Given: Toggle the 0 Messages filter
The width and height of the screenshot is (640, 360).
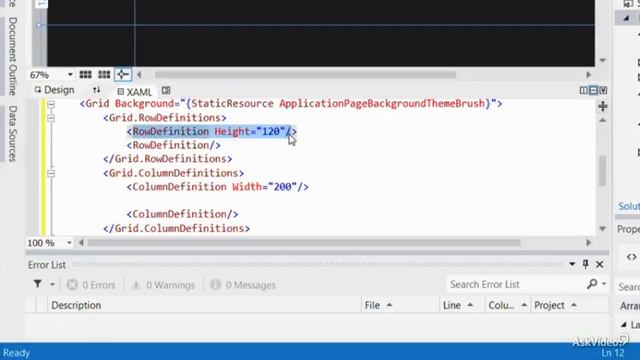Looking at the screenshot, I should [243, 285].
